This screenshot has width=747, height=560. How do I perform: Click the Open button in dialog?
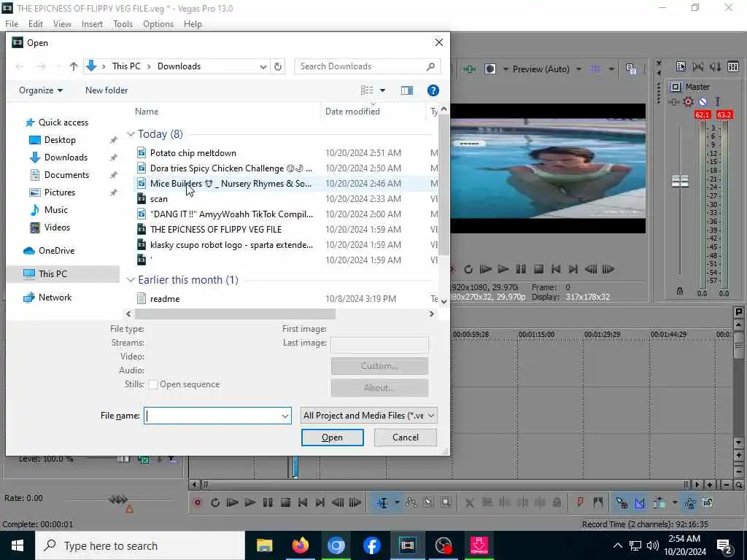pos(332,437)
